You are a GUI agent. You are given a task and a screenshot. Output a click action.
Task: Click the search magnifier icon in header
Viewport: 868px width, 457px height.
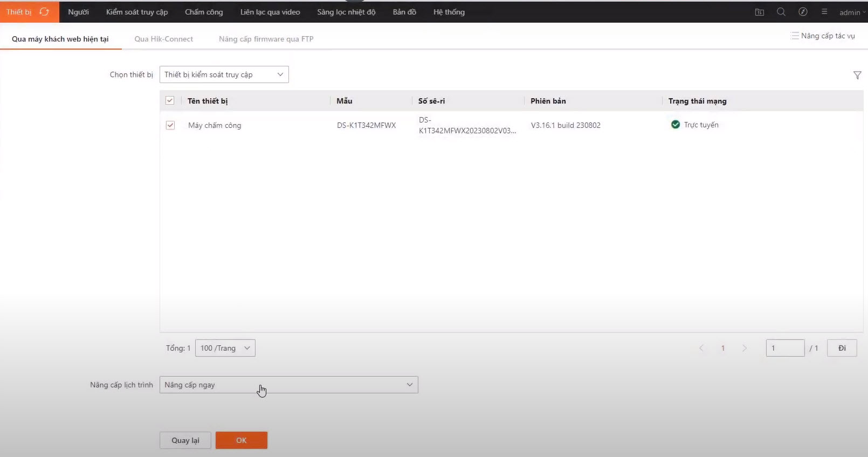781,12
